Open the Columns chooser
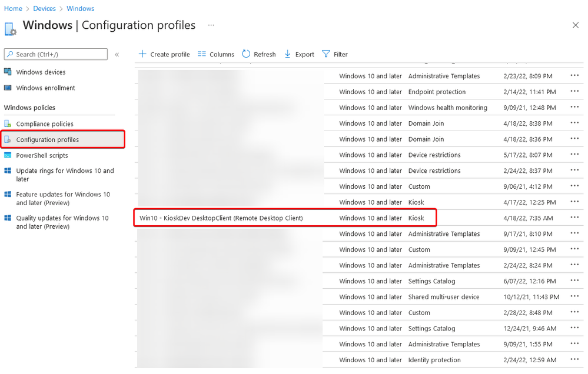The width and height of the screenshot is (588, 374). pyautogui.click(x=216, y=54)
